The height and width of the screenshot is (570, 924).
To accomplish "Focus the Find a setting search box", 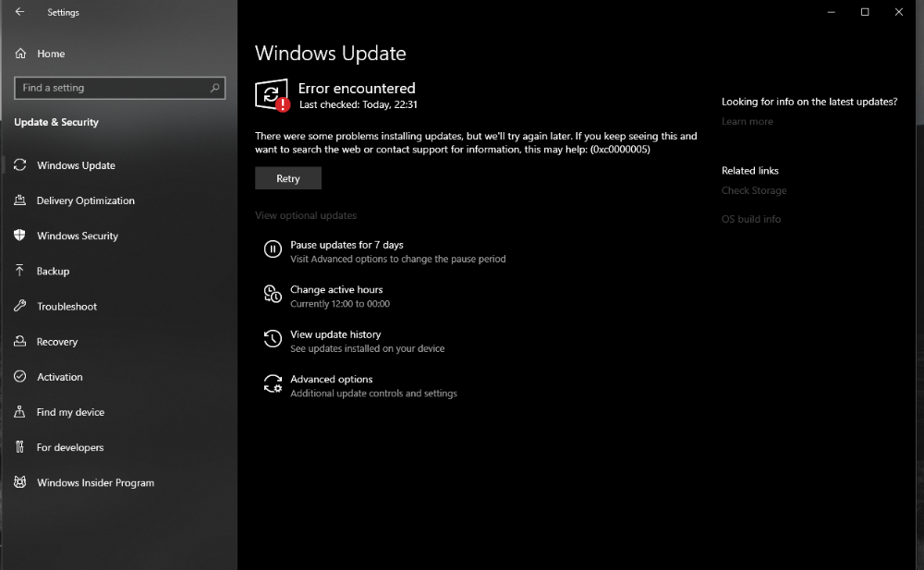I will [119, 88].
